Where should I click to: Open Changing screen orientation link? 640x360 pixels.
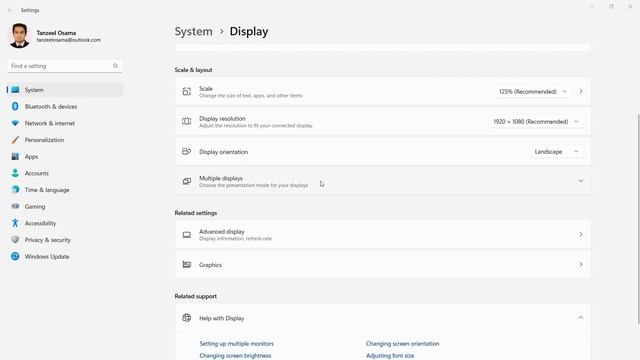[402, 344]
